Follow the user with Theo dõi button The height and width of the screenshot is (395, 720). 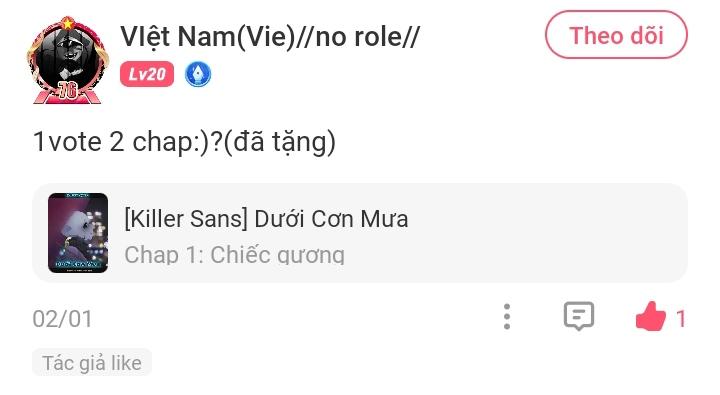(x=616, y=35)
